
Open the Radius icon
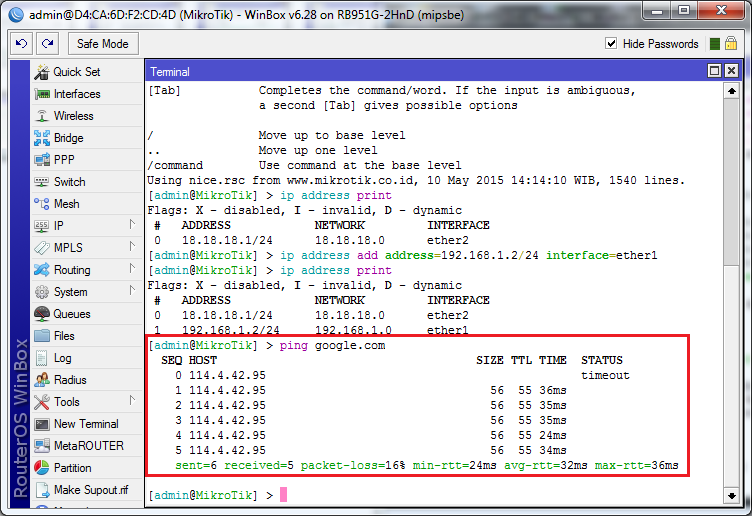tap(42, 380)
